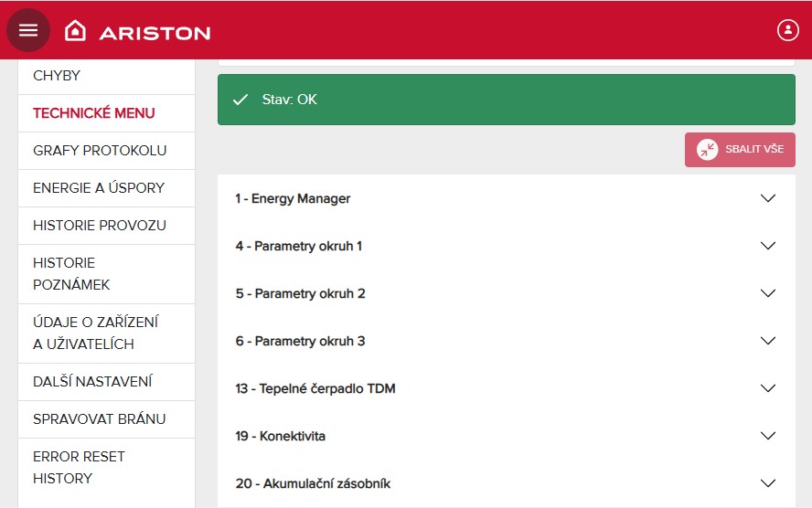The height and width of the screenshot is (508, 812).
Task: Expand the Parametry okruh 3 chevron
Action: [x=767, y=341]
